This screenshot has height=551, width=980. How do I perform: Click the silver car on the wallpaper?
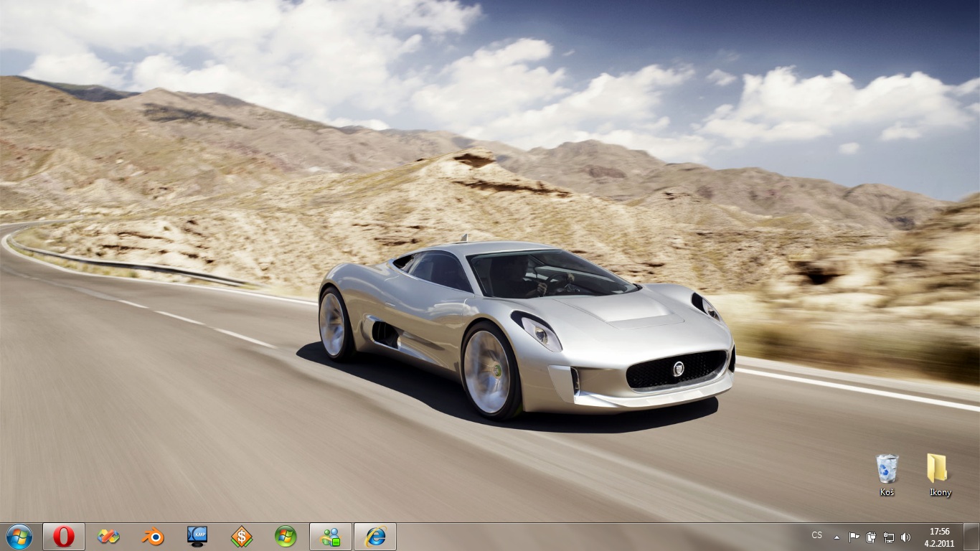click(524, 330)
